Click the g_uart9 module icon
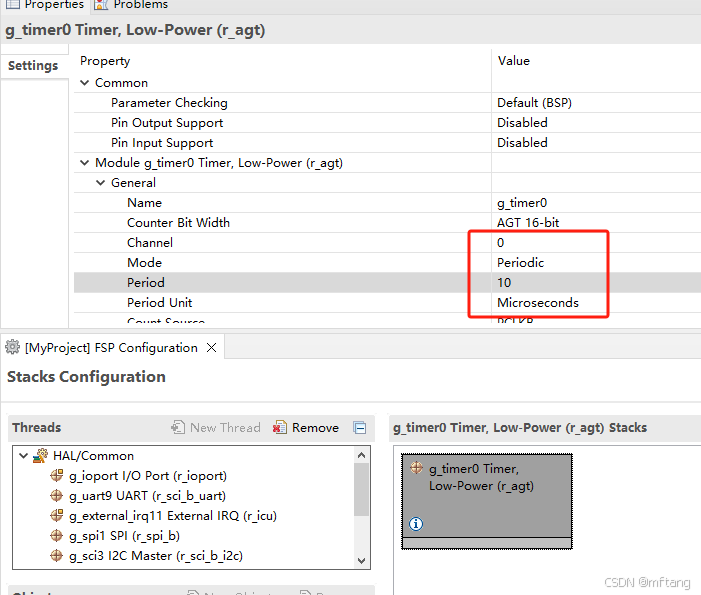The image size is (701, 595). 56,495
